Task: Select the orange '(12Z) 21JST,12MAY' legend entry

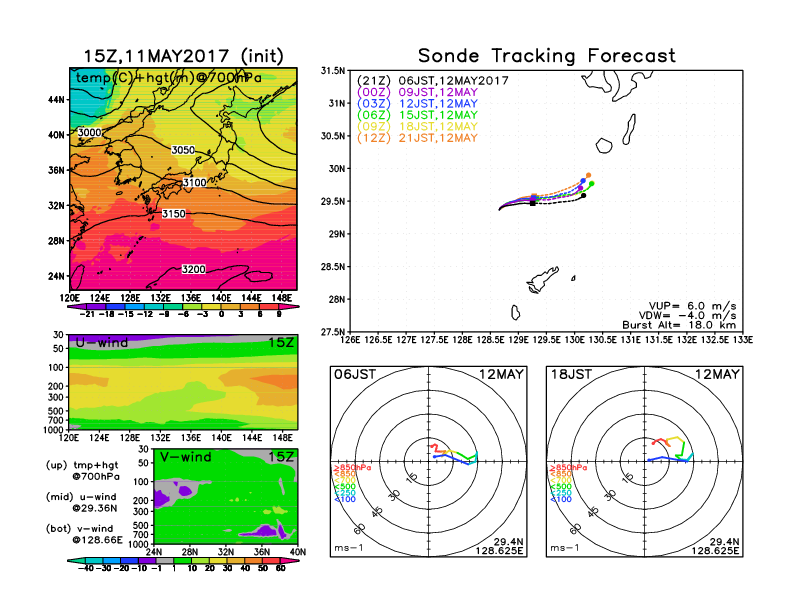Action: [417, 138]
